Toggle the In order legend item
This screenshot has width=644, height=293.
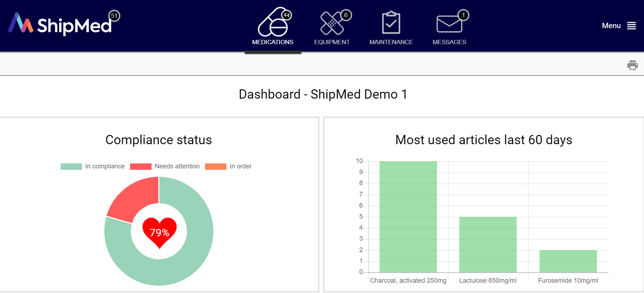[x=228, y=166]
